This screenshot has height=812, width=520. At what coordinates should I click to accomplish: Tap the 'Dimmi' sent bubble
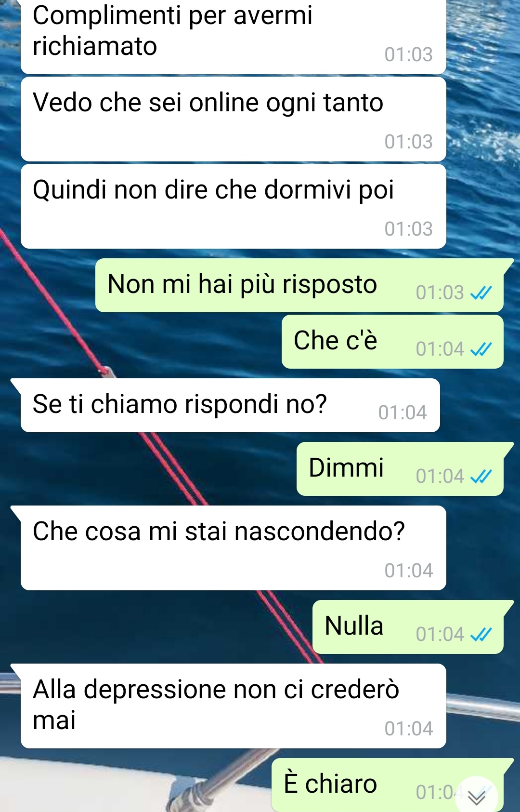(x=400, y=469)
